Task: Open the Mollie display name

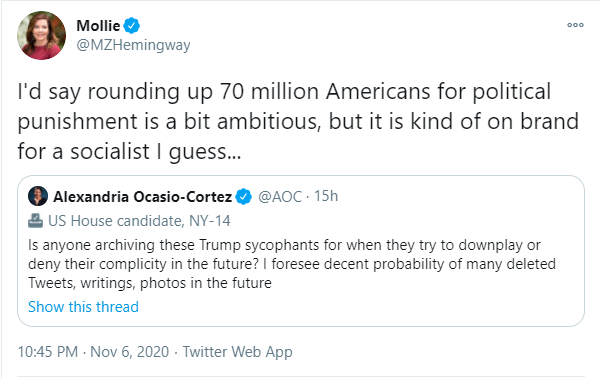Action: click(98, 26)
